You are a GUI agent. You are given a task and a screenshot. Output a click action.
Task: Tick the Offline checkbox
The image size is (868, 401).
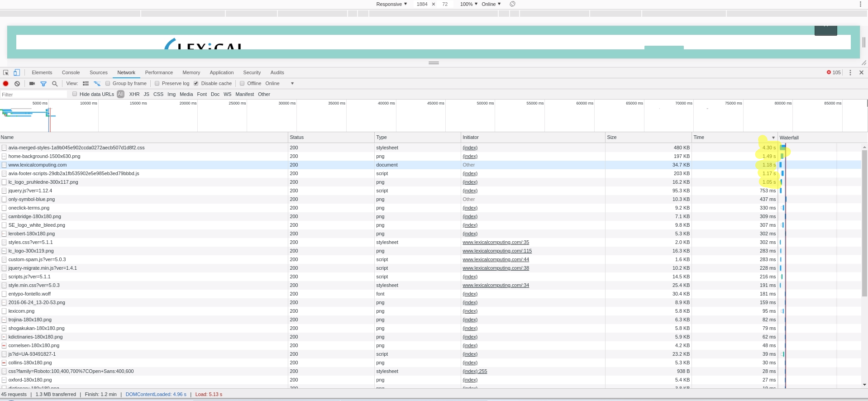pos(242,83)
